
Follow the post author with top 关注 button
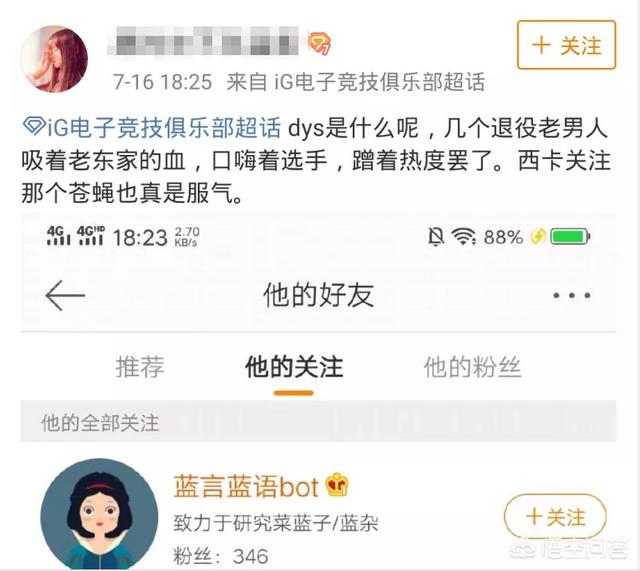pos(566,45)
